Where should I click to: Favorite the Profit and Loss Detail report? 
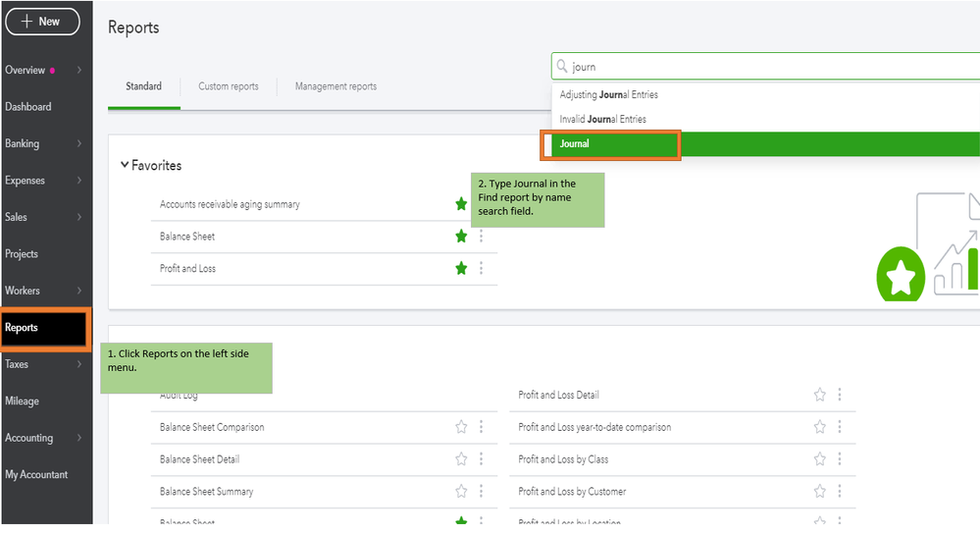(x=820, y=395)
